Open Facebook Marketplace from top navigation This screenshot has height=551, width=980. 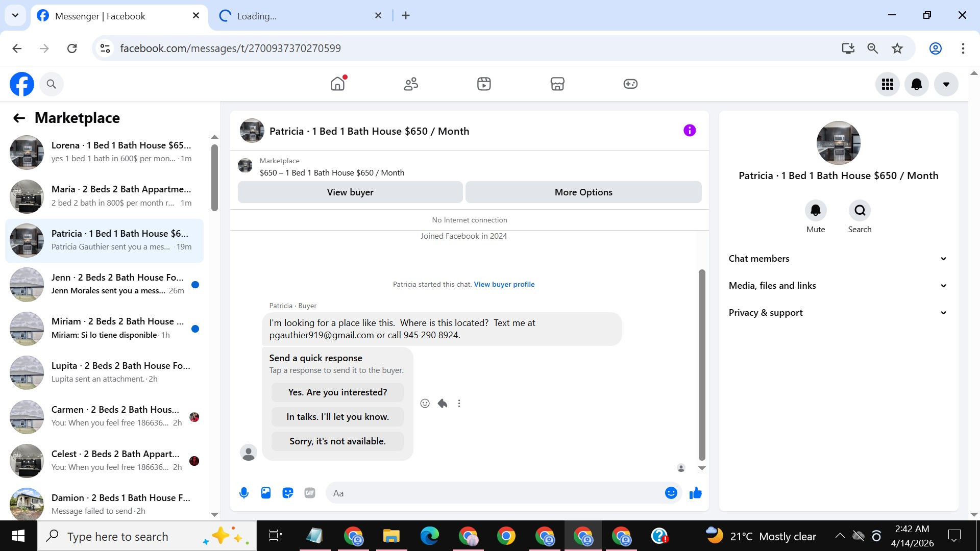[557, 84]
